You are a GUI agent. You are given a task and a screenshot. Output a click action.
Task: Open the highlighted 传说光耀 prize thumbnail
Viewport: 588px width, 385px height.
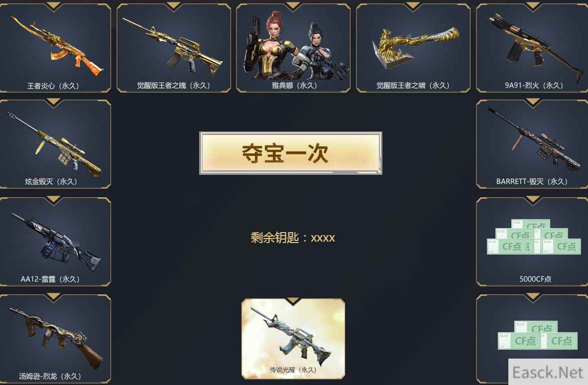293,339
